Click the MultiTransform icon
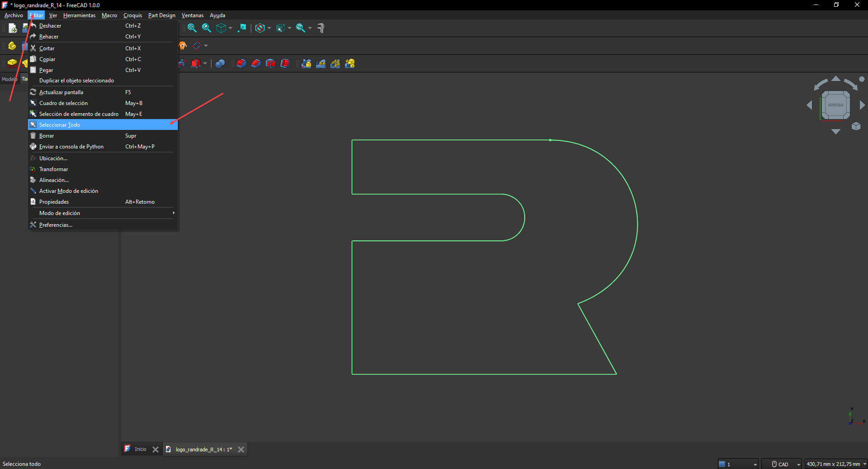This screenshot has height=469, width=868. pyautogui.click(x=350, y=63)
